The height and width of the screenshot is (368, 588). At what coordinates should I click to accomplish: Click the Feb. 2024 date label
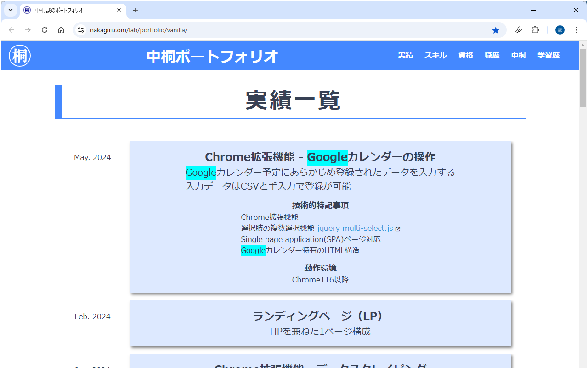[92, 316]
